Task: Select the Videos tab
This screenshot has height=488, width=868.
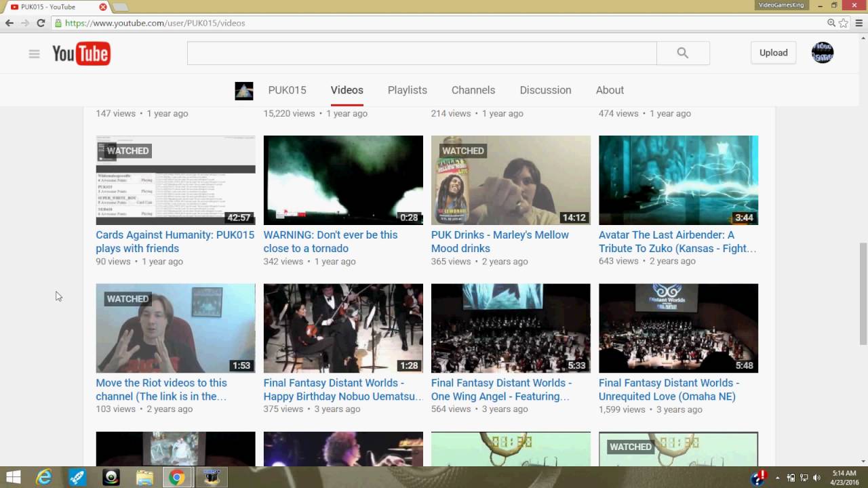Action: [x=347, y=90]
